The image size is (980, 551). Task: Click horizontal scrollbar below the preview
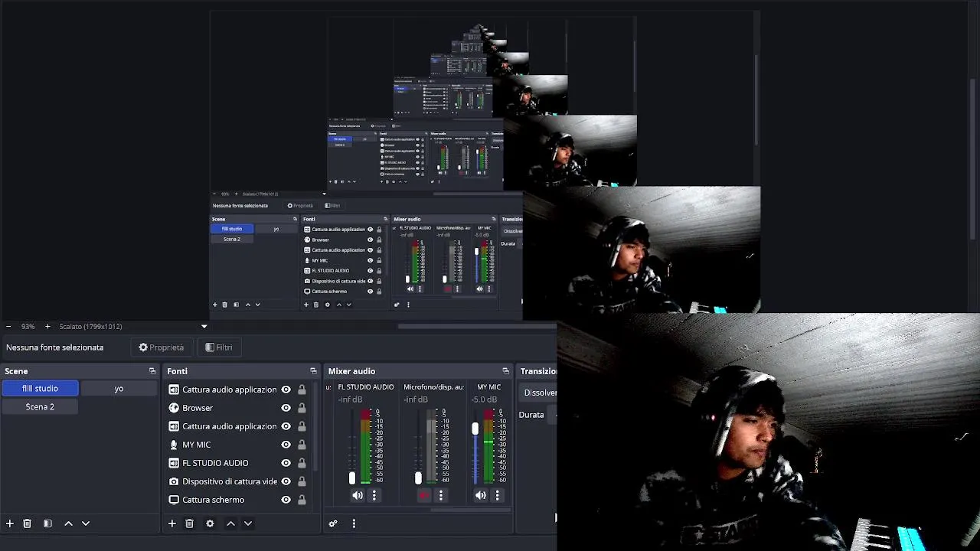click(x=477, y=327)
